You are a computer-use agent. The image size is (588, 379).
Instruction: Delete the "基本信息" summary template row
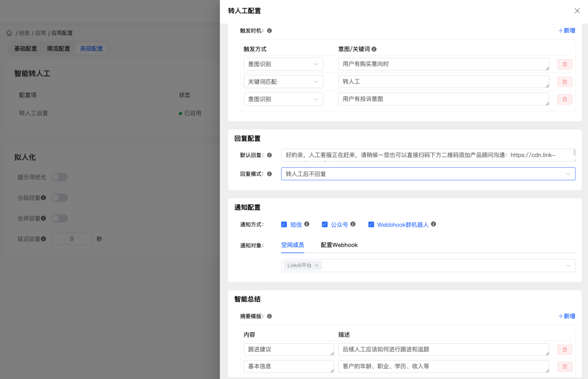[565, 366]
